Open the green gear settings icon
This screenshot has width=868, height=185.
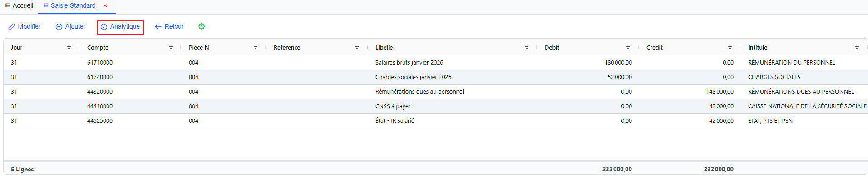(202, 26)
